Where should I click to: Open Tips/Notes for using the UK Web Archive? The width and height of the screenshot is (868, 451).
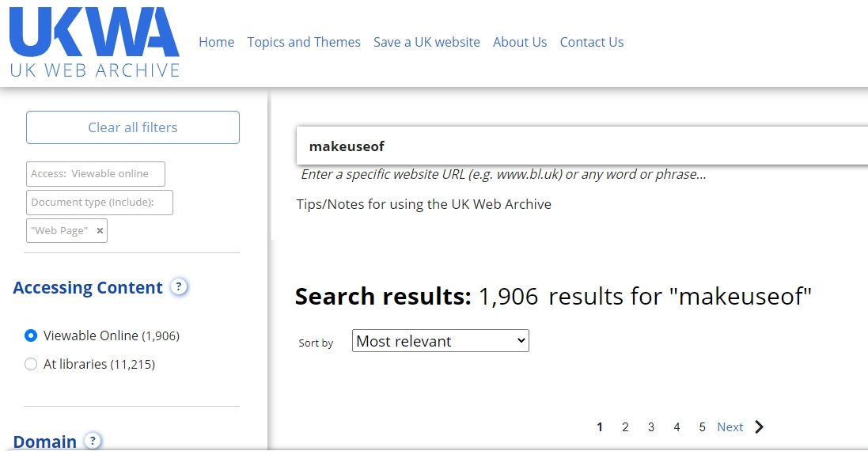[x=424, y=204]
